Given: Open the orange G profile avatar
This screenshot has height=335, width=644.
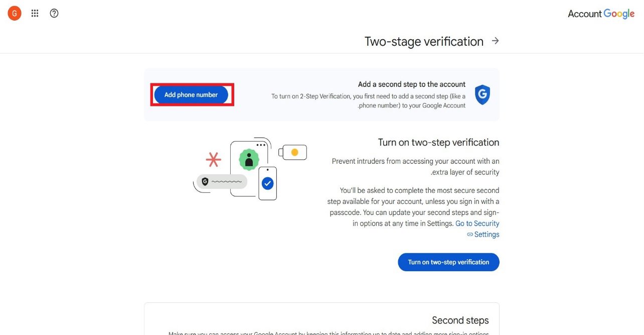Looking at the screenshot, I should (x=15, y=14).
